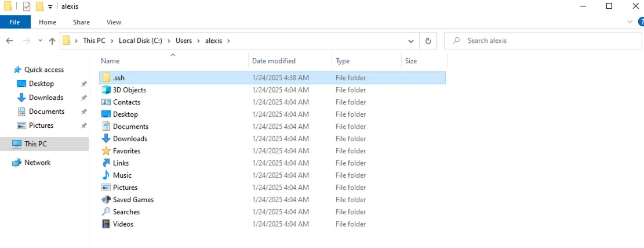Select the Saved Games icon
Image resolution: width=644 pixels, height=248 pixels.
coord(107,199)
